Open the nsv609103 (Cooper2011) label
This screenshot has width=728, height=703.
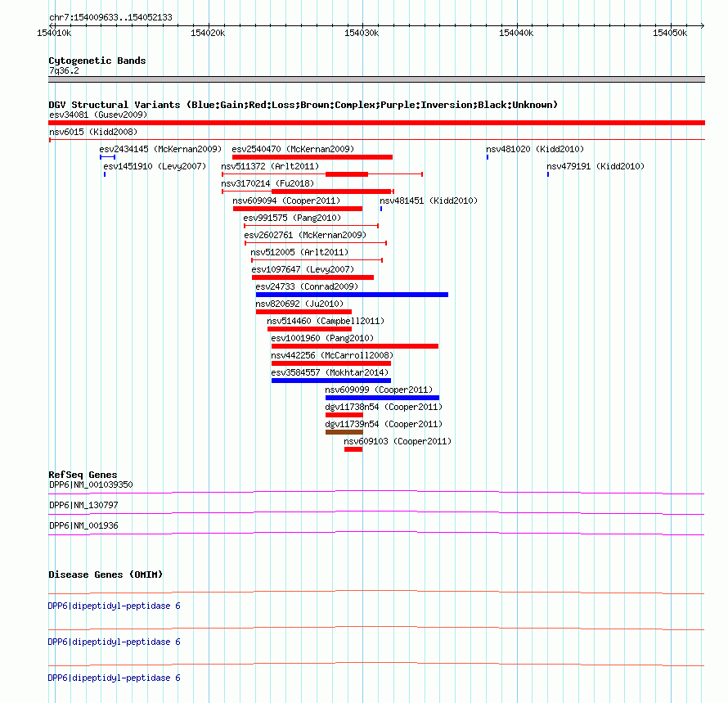(398, 441)
